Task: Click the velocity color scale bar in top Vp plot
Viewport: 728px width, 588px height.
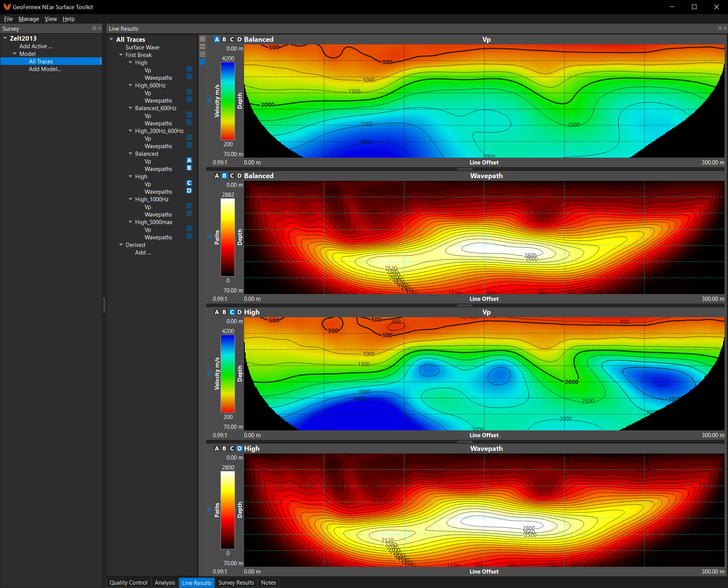Action: click(x=228, y=101)
